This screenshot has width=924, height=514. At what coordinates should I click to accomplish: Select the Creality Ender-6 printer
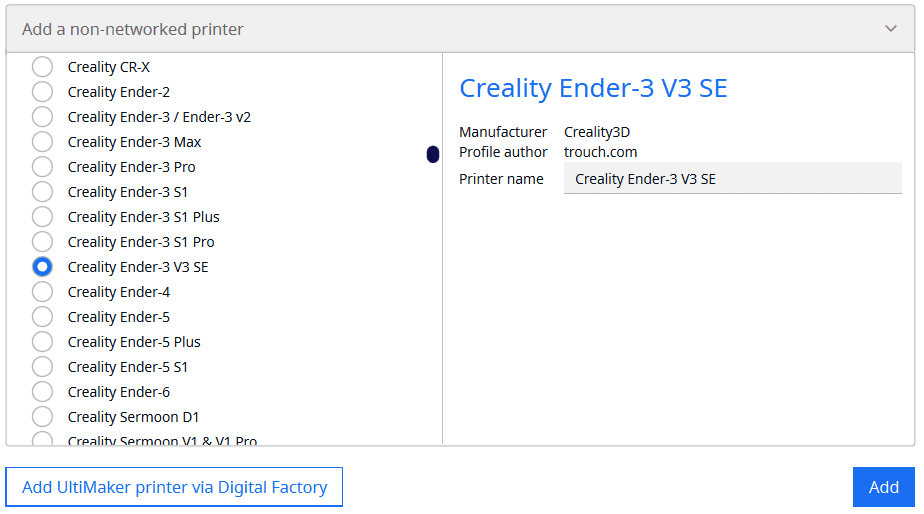tap(42, 392)
